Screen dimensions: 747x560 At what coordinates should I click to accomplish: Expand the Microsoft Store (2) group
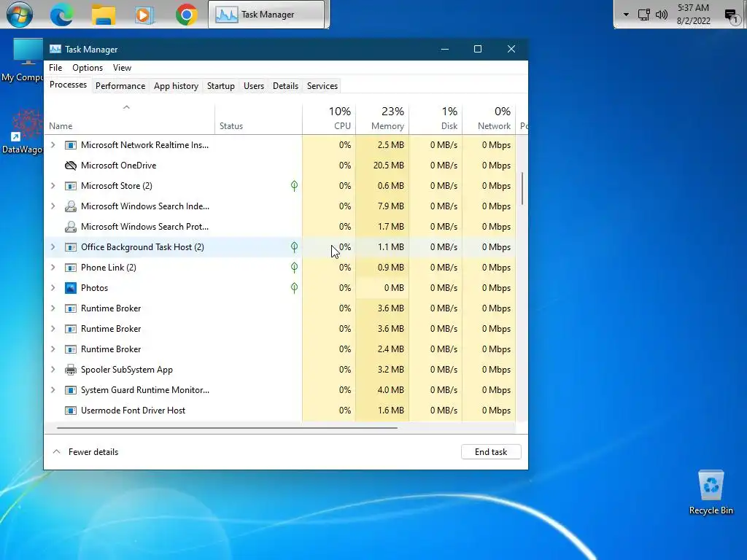coord(53,186)
